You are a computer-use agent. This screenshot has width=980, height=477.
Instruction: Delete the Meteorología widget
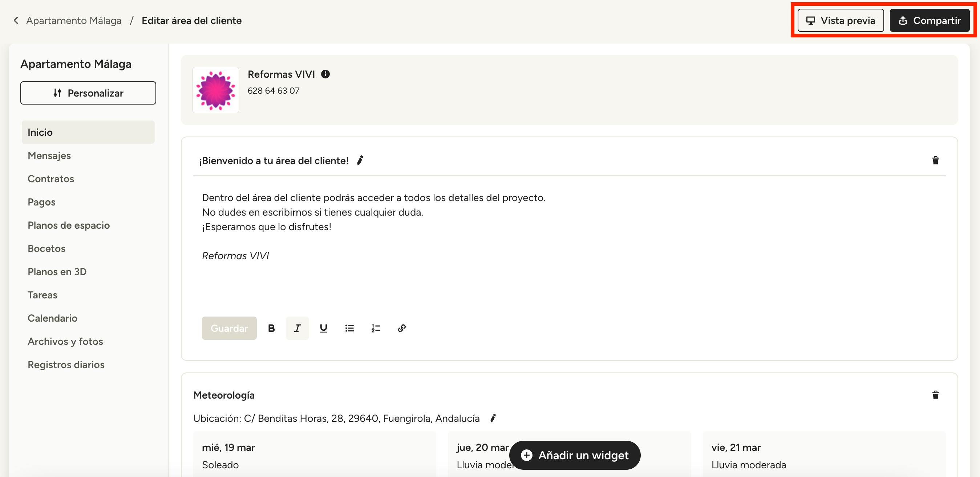pyautogui.click(x=935, y=395)
